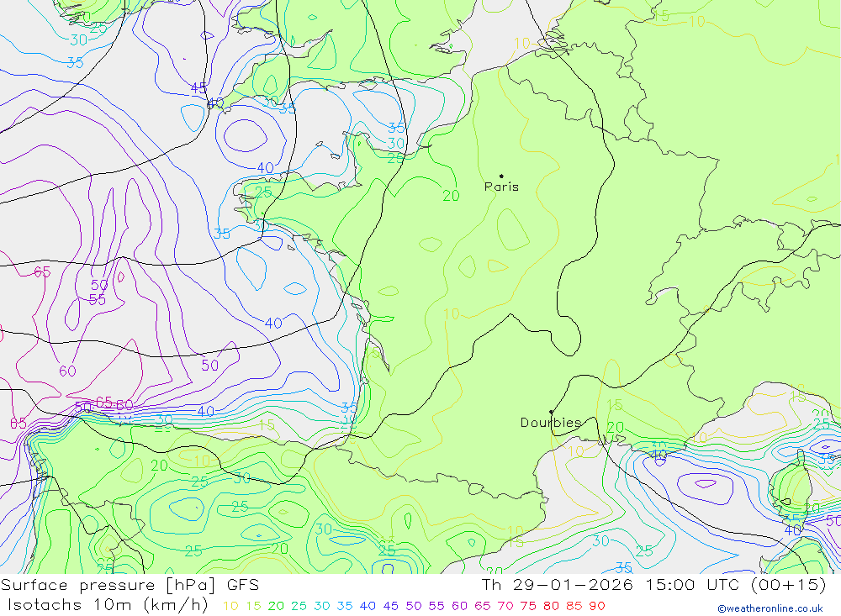Click the green 20 value in the legend row
Screen dimensions: 841x616
point(276,606)
